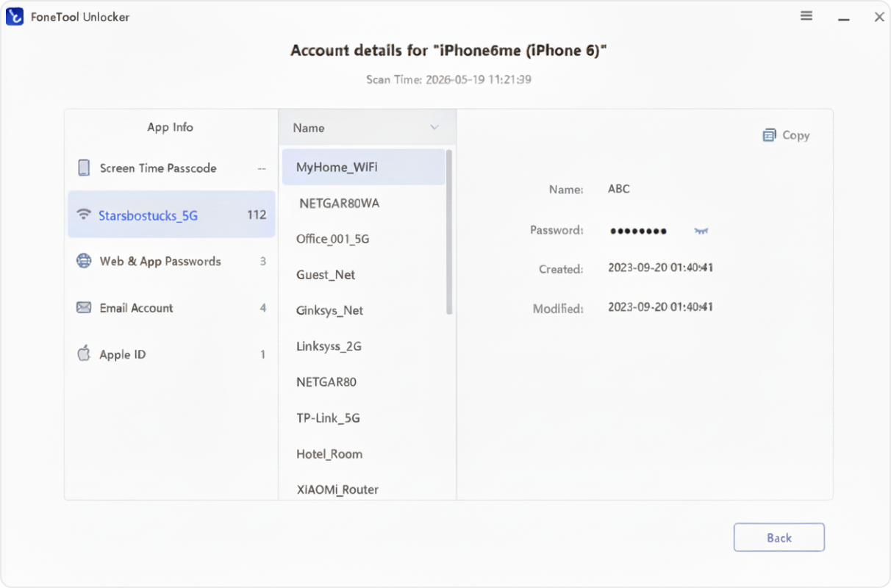891x588 pixels.
Task: Reveal the password with the eye toggle
Action: pos(701,231)
